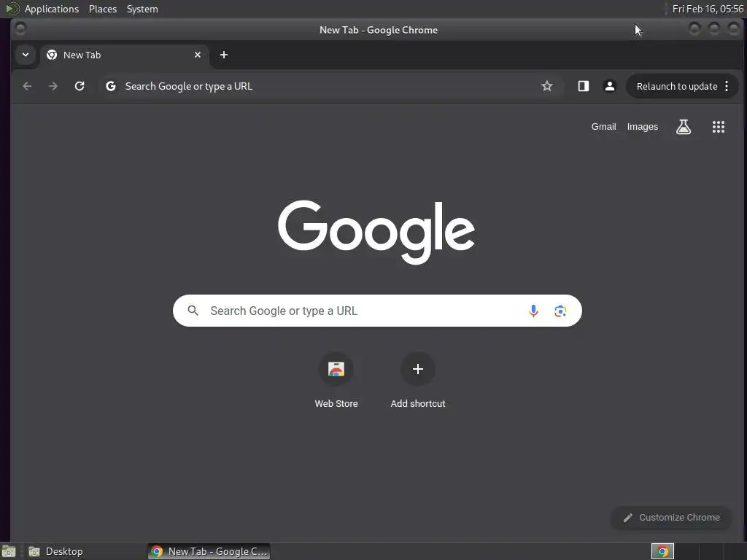Click Customize Chrome button
Screen dimensions: 747x560
click(671, 518)
